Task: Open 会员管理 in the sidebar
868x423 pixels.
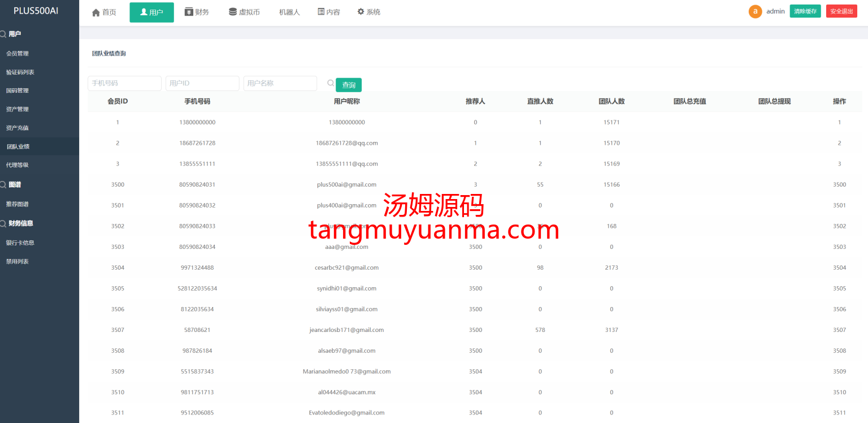Action: point(17,54)
